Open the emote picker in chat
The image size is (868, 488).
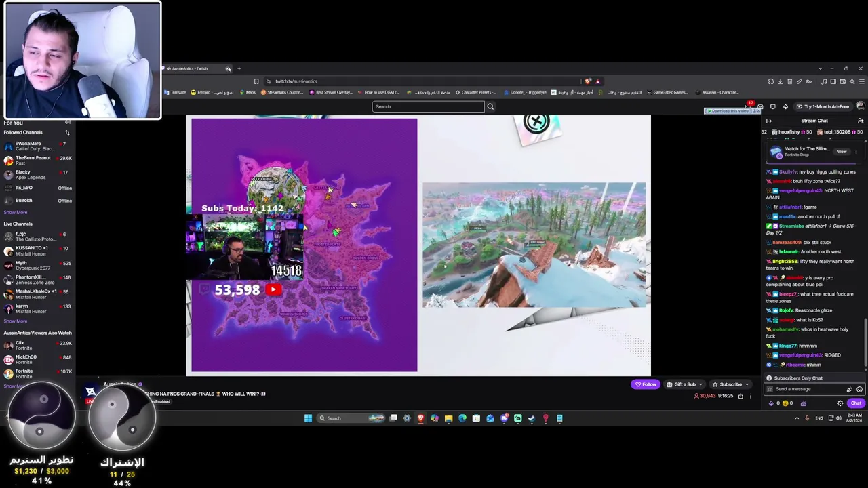859,390
